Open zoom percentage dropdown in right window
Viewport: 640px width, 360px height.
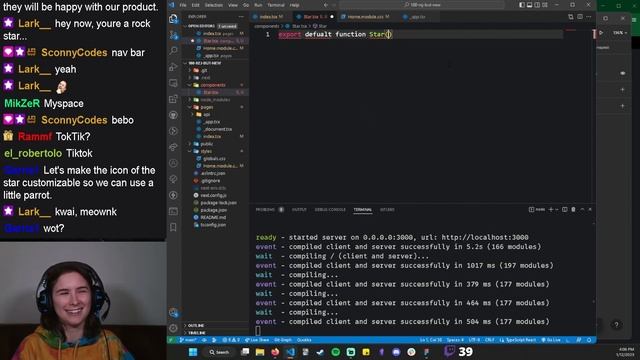pos(620,33)
